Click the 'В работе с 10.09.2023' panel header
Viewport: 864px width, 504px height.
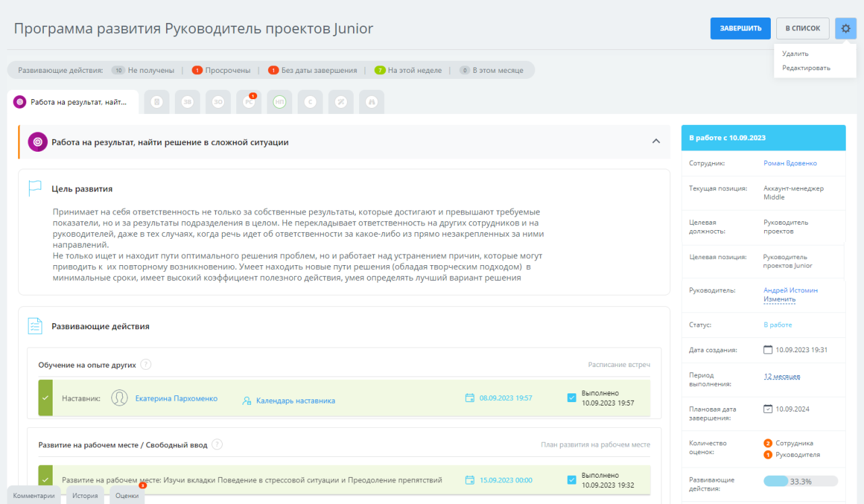click(763, 138)
